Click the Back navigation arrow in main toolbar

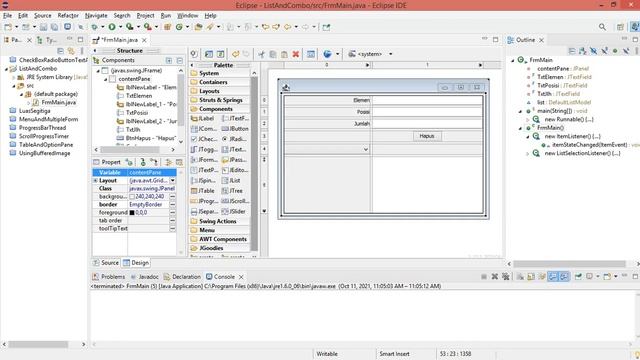click(287, 27)
